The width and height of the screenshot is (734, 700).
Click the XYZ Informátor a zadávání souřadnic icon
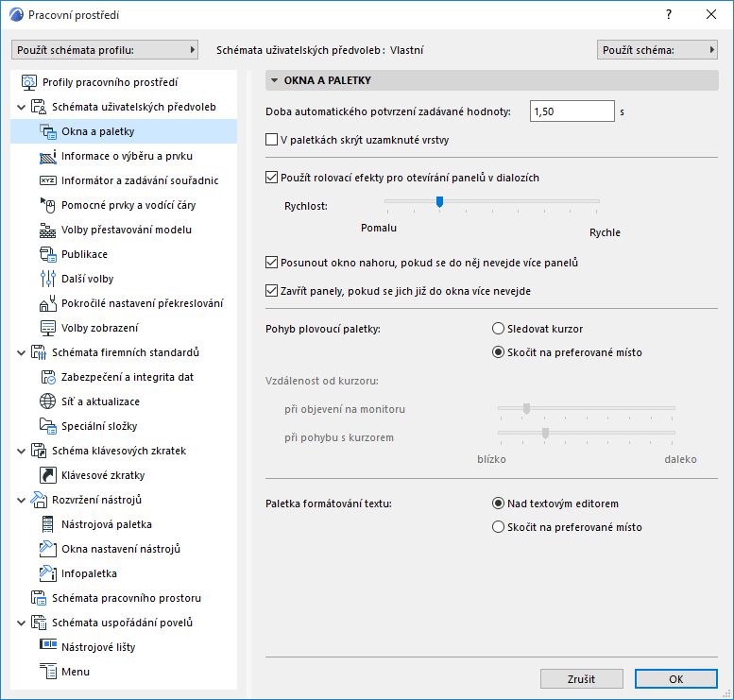[48, 180]
